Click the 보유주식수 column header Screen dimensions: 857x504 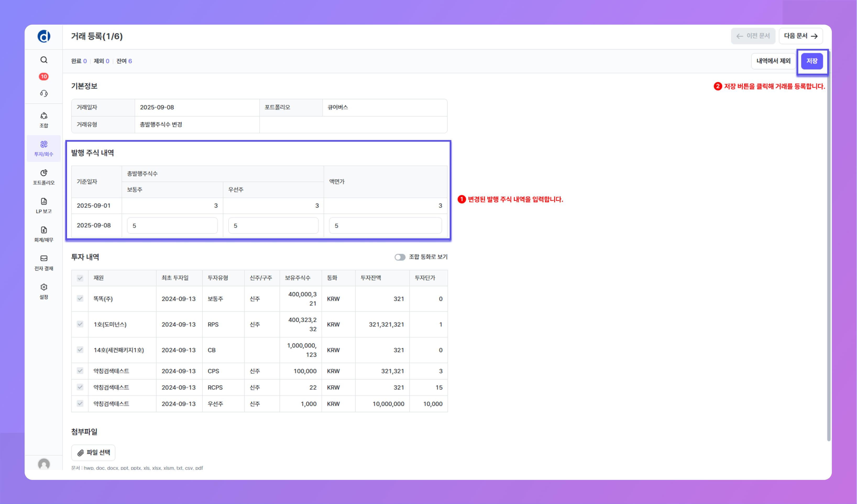(x=301, y=278)
